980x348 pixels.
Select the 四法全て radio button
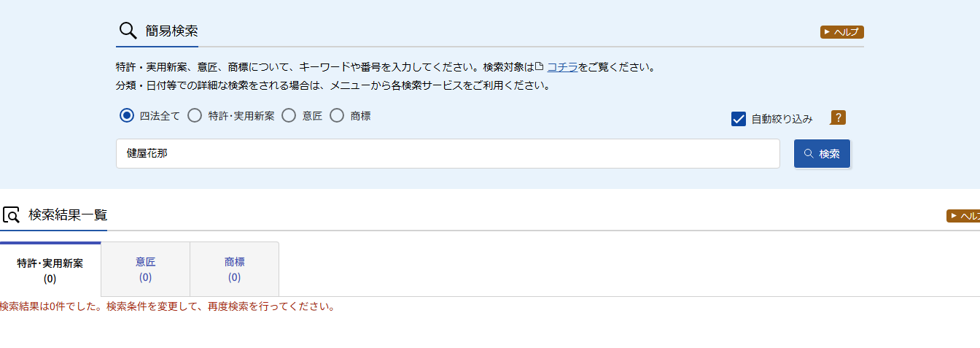[x=127, y=115]
